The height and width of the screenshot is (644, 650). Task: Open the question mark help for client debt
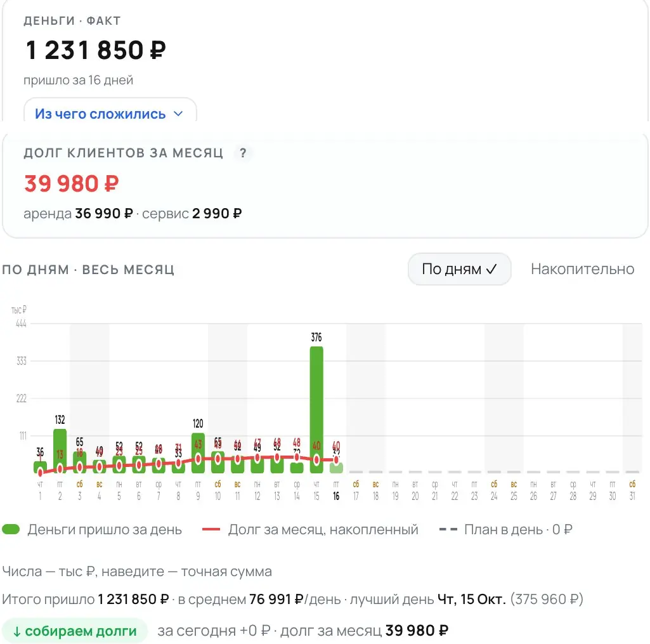(243, 153)
